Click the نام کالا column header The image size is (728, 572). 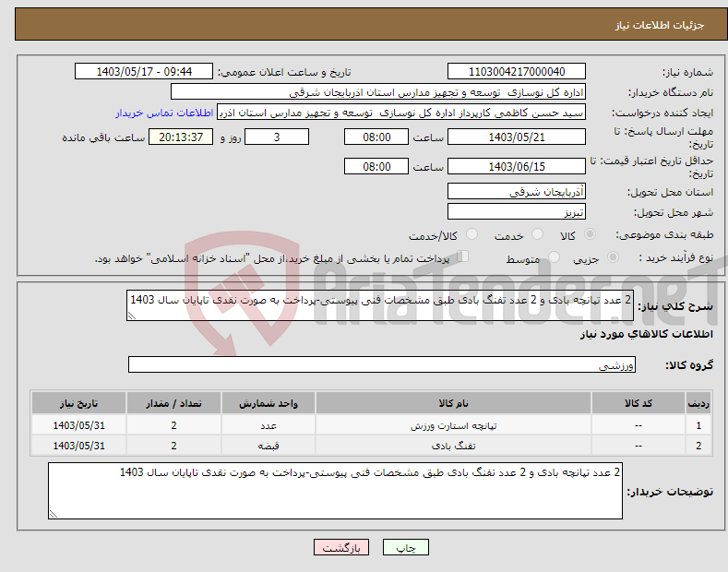(453, 403)
